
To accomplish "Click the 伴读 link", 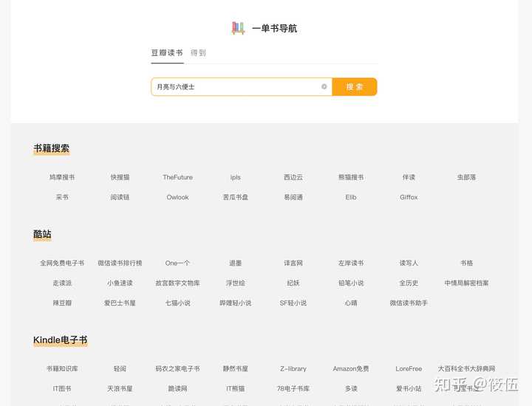I will point(409,177).
